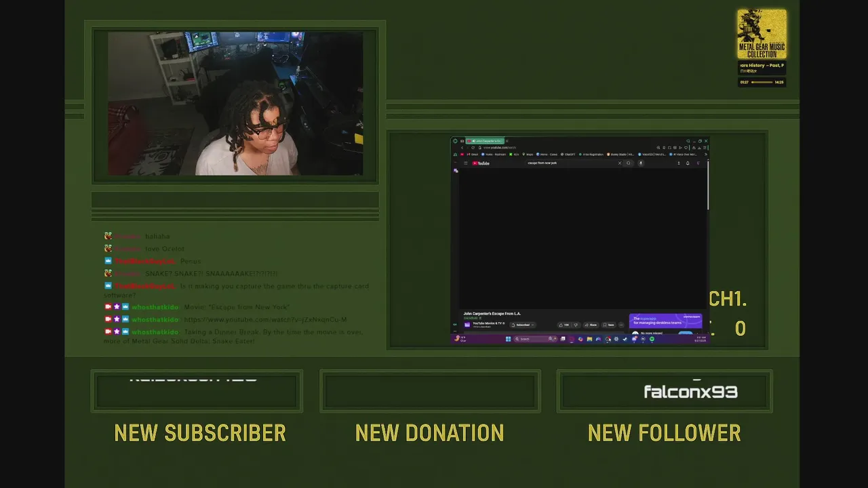Dislike the Escape From L.A. video
This screenshot has height=488, width=868.
(x=576, y=325)
